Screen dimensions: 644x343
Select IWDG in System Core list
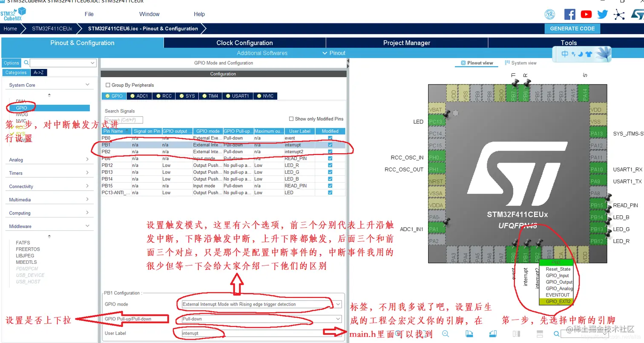(x=21, y=114)
